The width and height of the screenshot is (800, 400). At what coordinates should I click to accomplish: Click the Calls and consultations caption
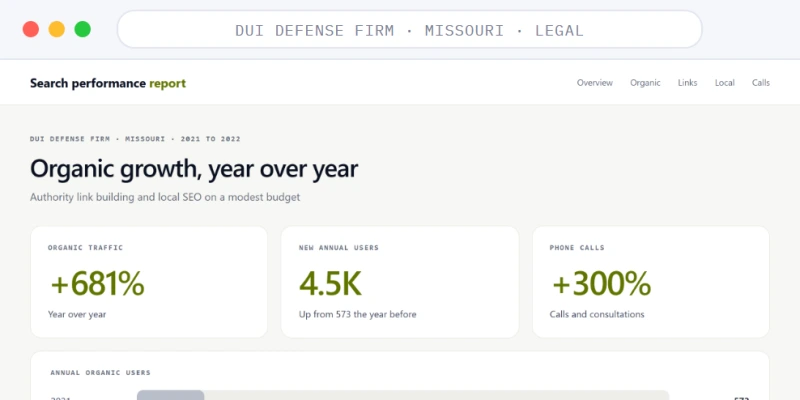coord(597,314)
